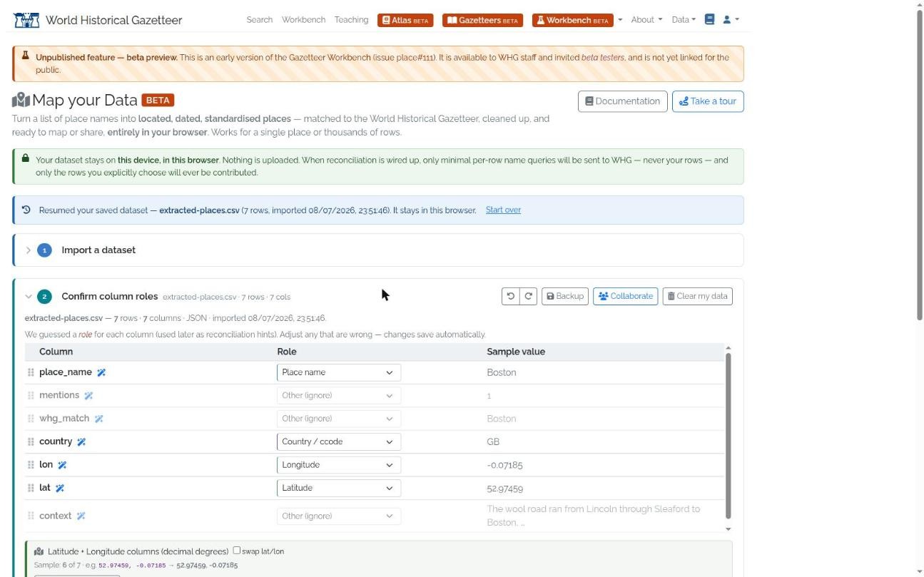Click the magic wand next to lon
924x577 pixels.
[x=62, y=465]
